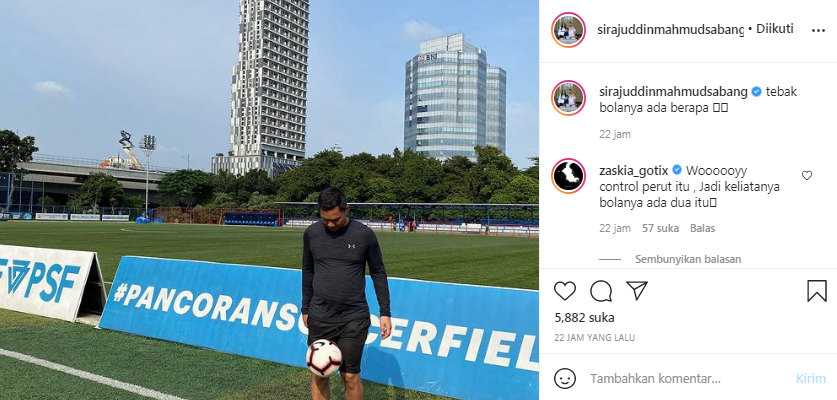Open emoji picker smiley icon
The height and width of the screenshot is (400, 837).
click(x=565, y=379)
